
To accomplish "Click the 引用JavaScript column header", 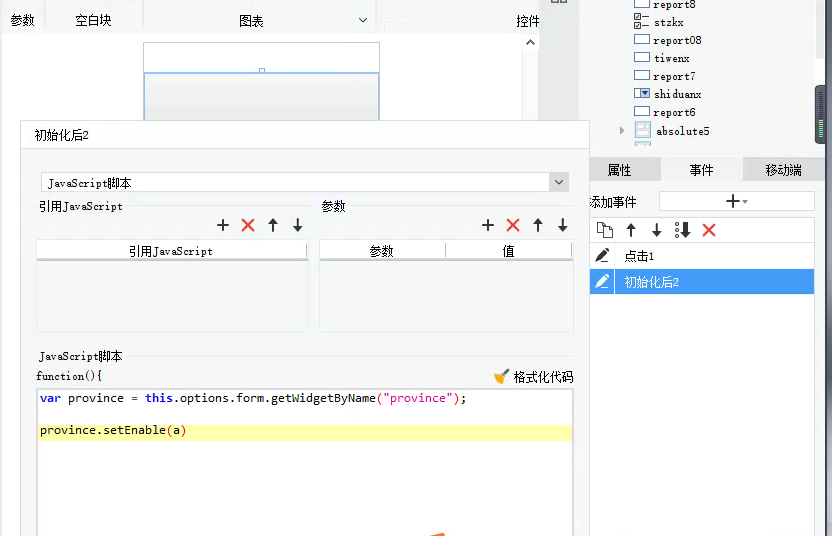I will [171, 250].
